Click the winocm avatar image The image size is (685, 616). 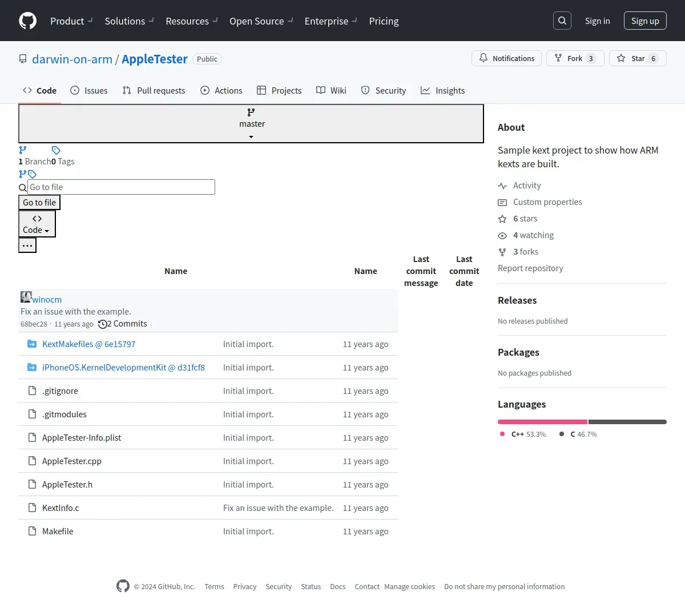click(x=26, y=297)
